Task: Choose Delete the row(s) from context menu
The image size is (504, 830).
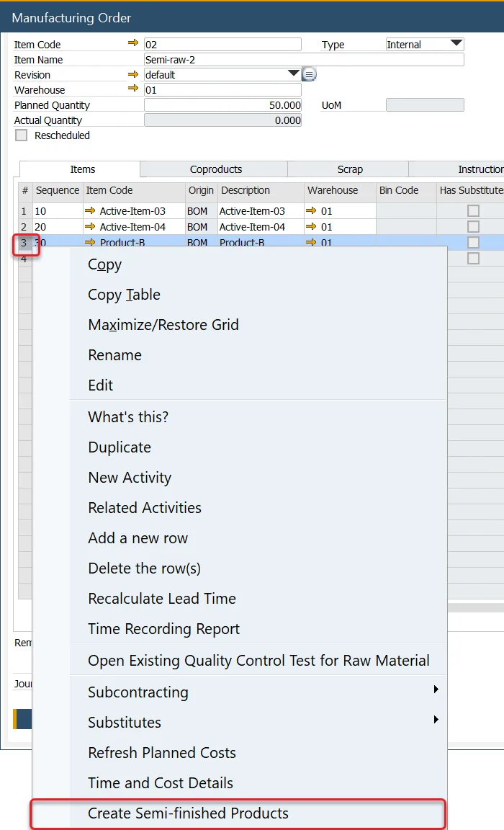Action: point(144,568)
